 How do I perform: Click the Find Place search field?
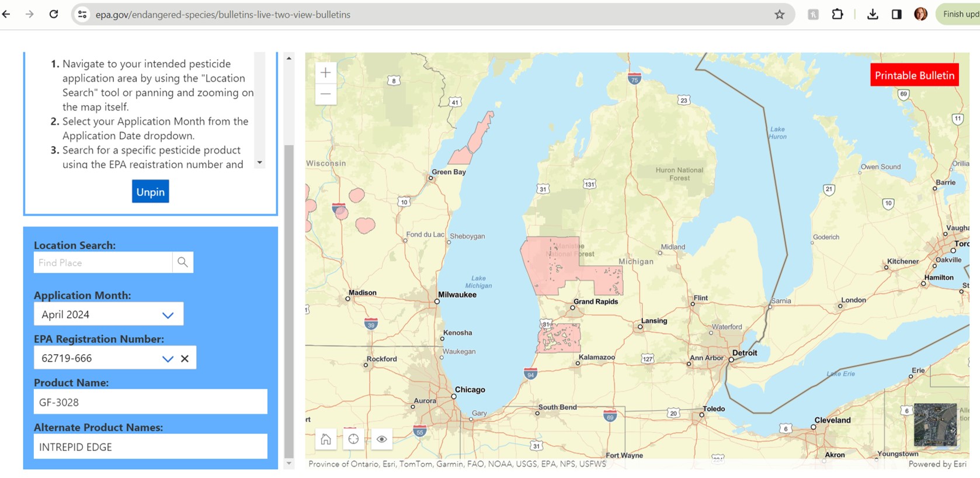pos(103,263)
